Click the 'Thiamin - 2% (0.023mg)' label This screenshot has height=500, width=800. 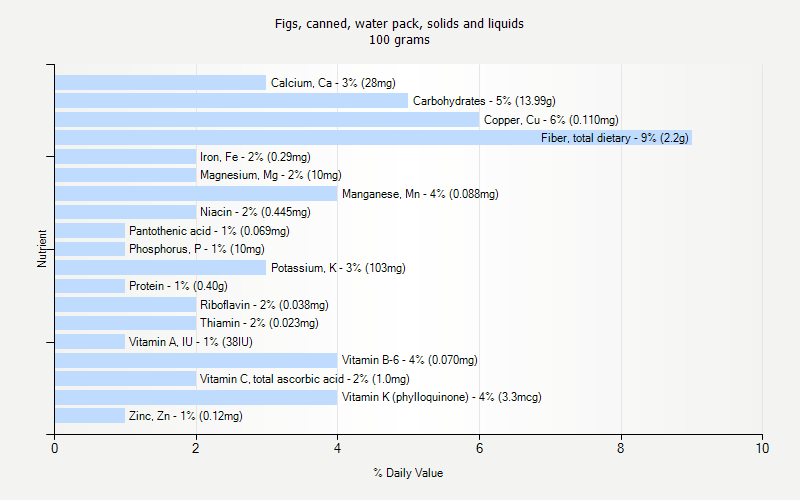pos(259,323)
